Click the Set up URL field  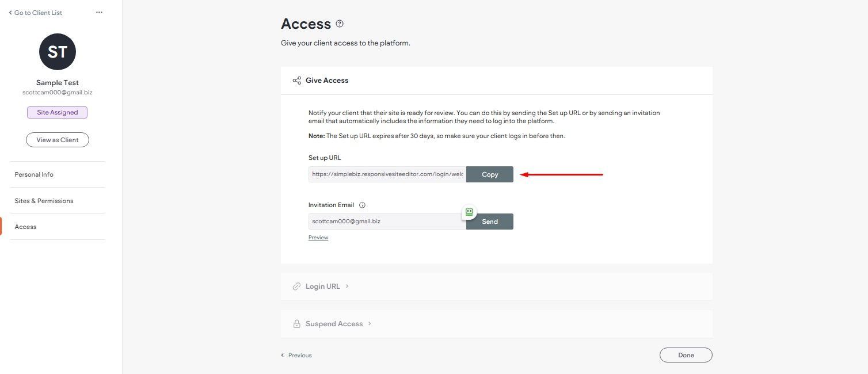387,174
